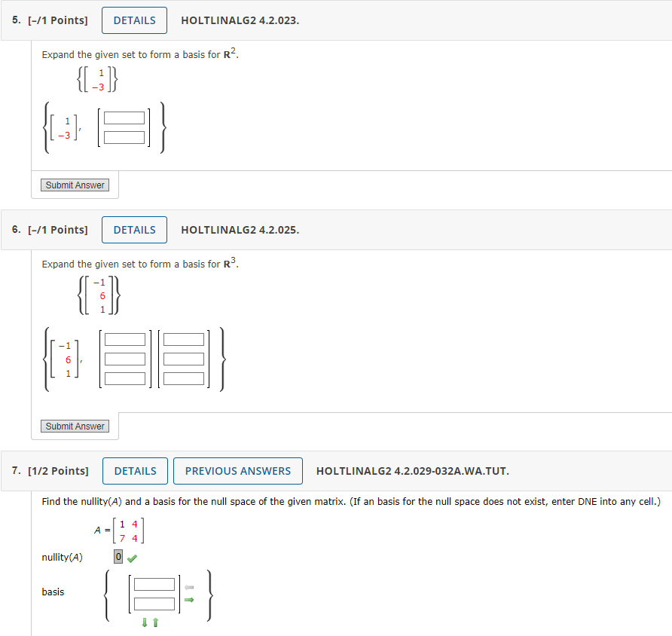The height and width of the screenshot is (636, 672).
Task: Click the top box of problem 6 third vector
Action: coord(185,339)
